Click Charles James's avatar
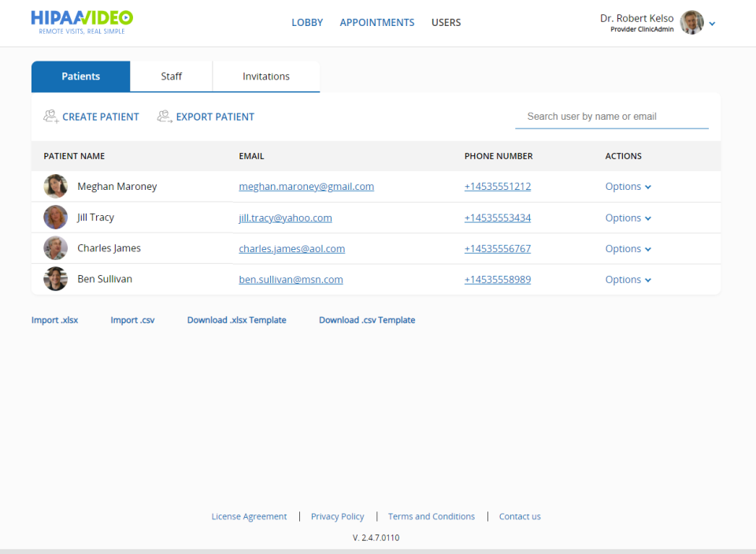 point(55,248)
